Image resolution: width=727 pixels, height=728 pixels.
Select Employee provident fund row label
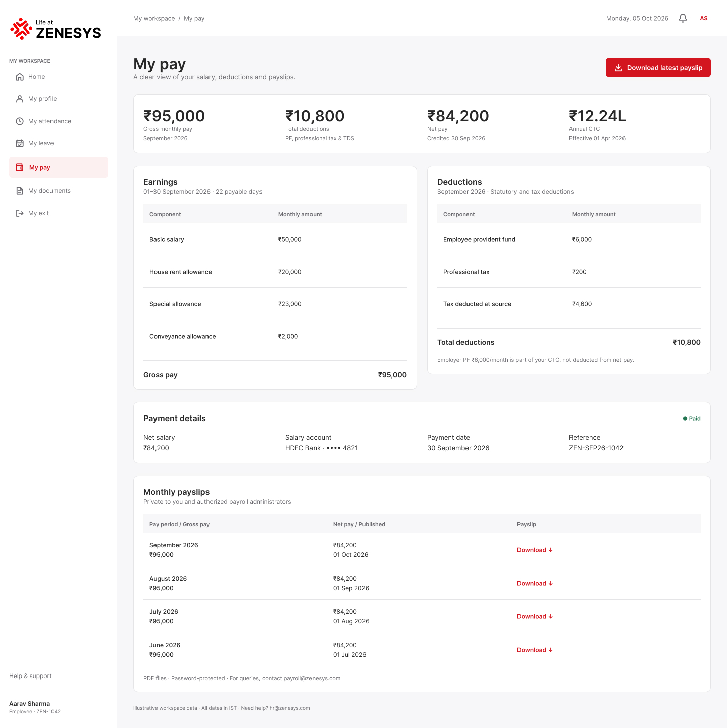tap(479, 239)
